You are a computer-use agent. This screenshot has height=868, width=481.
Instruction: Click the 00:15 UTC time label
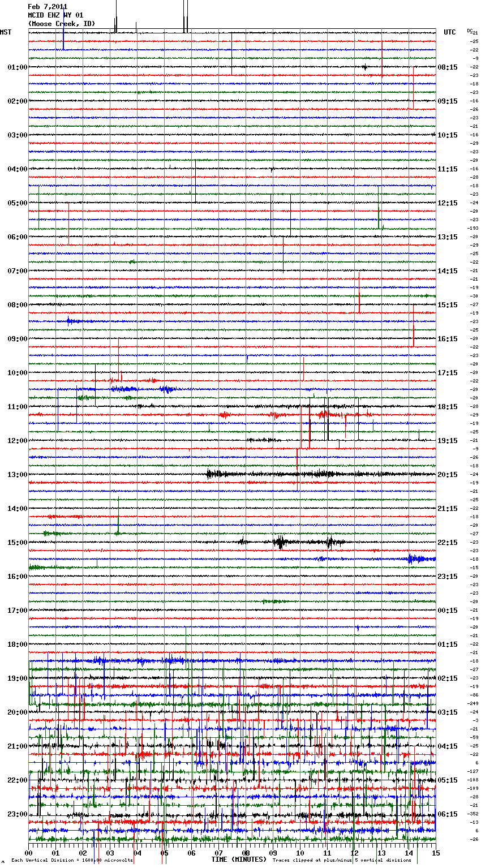point(448,611)
